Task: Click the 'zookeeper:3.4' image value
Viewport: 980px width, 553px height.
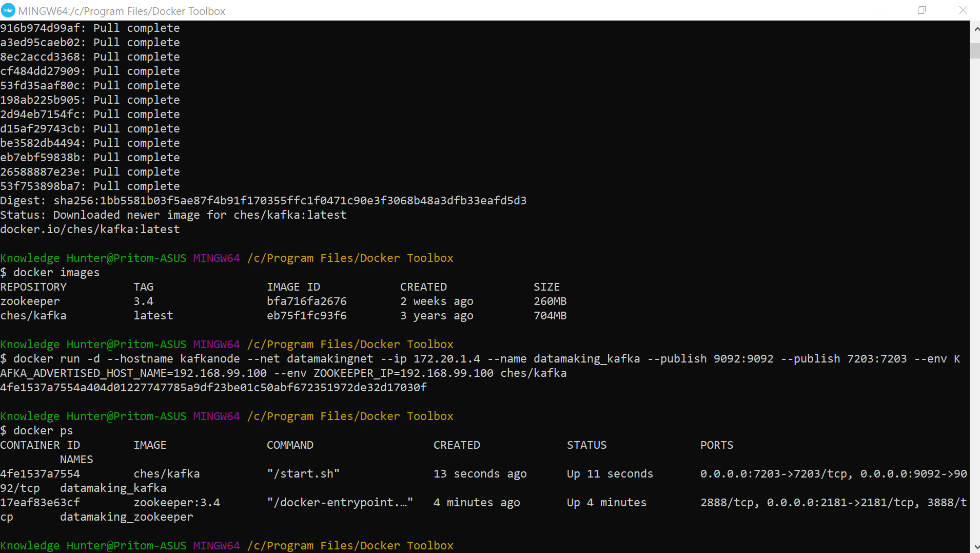Action: click(177, 503)
